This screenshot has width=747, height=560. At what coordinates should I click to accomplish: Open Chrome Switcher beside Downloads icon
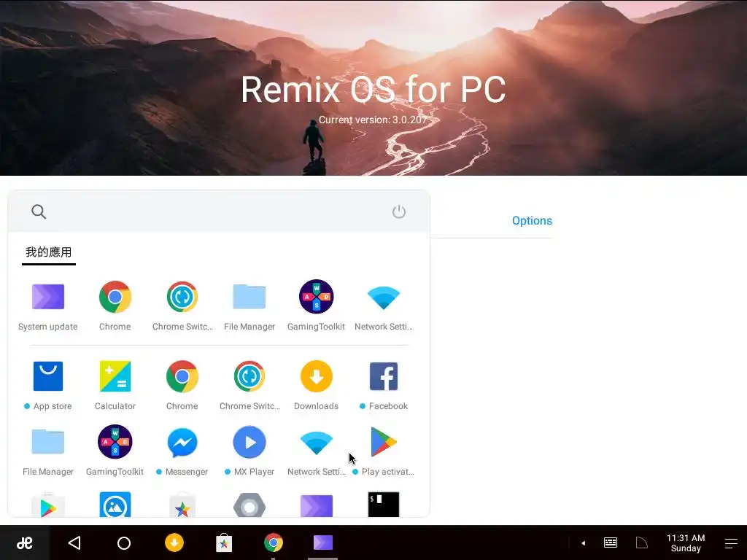click(x=249, y=376)
